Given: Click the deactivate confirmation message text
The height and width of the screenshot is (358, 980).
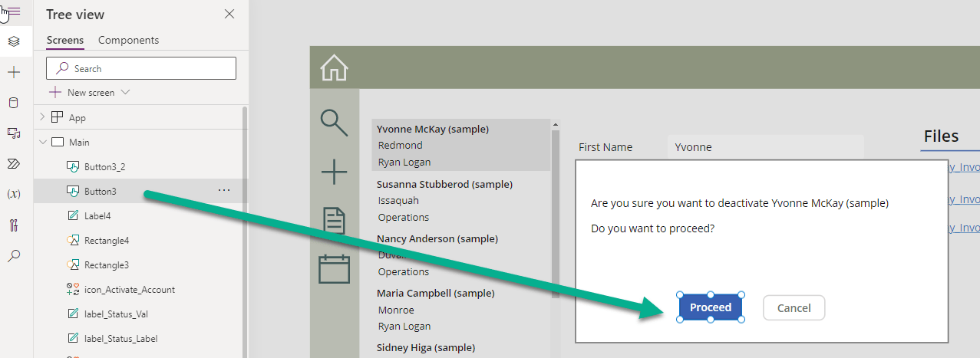Looking at the screenshot, I should click(740, 203).
